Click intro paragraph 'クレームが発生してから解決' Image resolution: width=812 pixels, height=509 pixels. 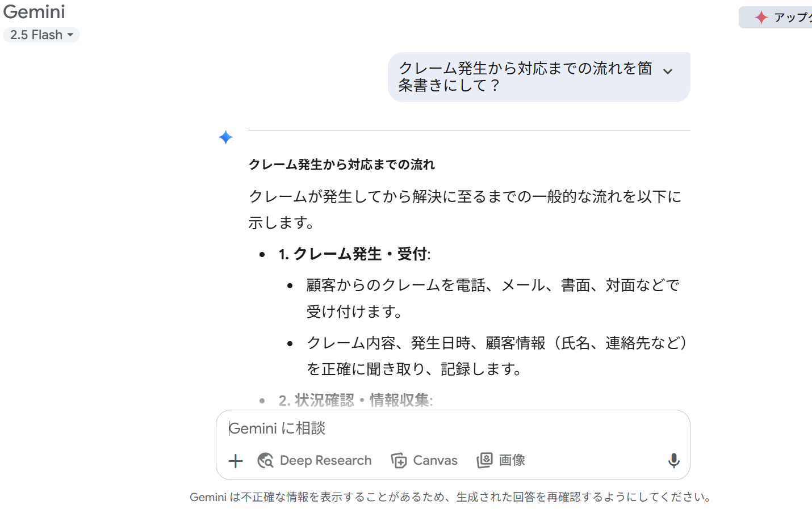[x=464, y=209]
